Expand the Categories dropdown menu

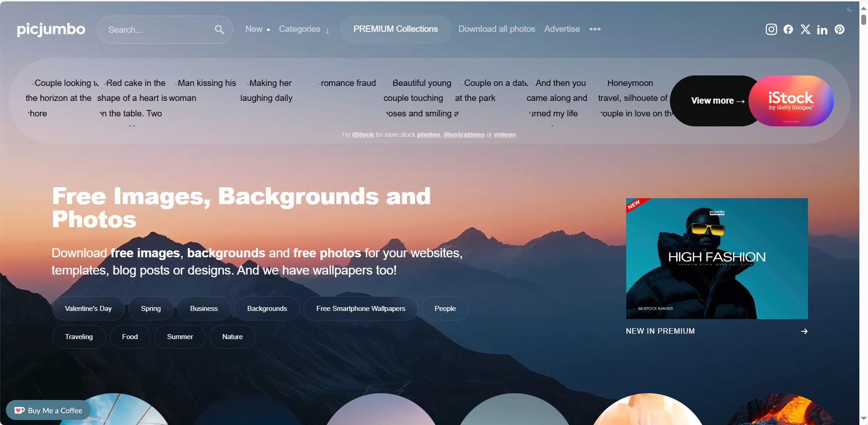click(x=304, y=29)
